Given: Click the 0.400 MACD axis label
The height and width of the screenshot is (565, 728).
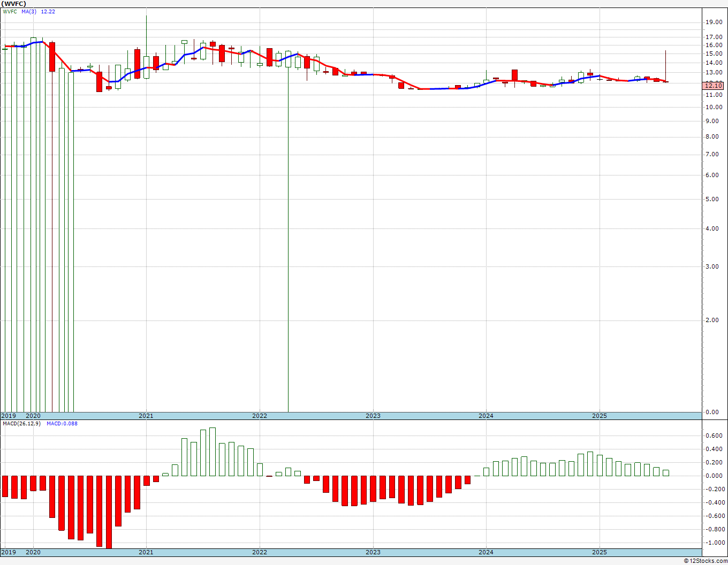Looking at the screenshot, I should coord(714,449).
